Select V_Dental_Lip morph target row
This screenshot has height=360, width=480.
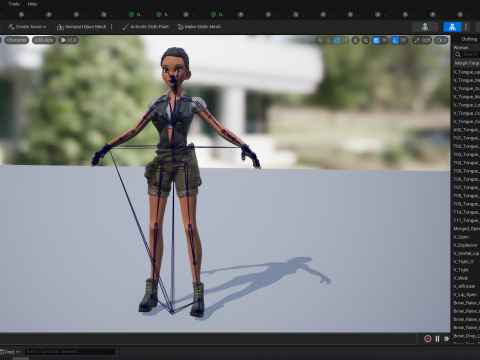(x=466, y=253)
